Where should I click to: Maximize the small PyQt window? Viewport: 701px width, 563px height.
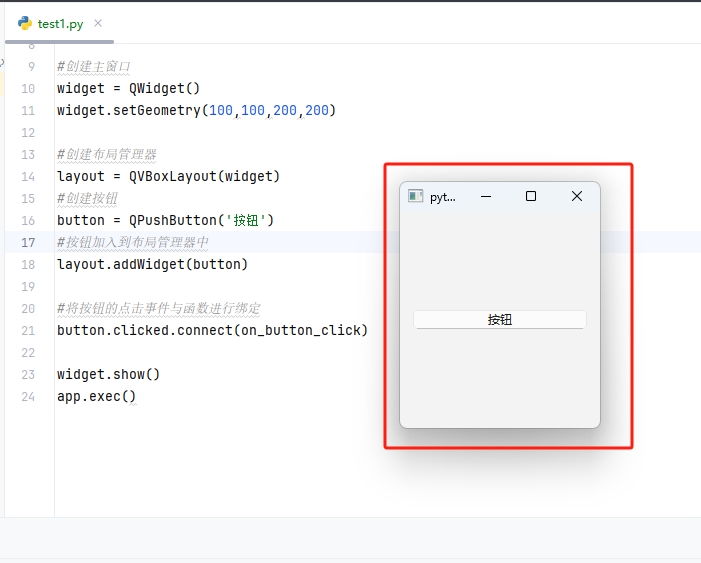click(531, 197)
